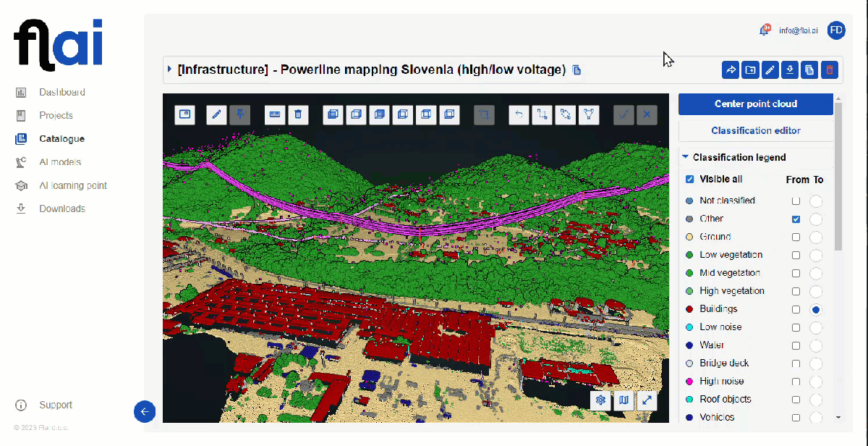Screen dimensions: 868x446
Task: Select the rectangle selection tool
Action: (542, 114)
